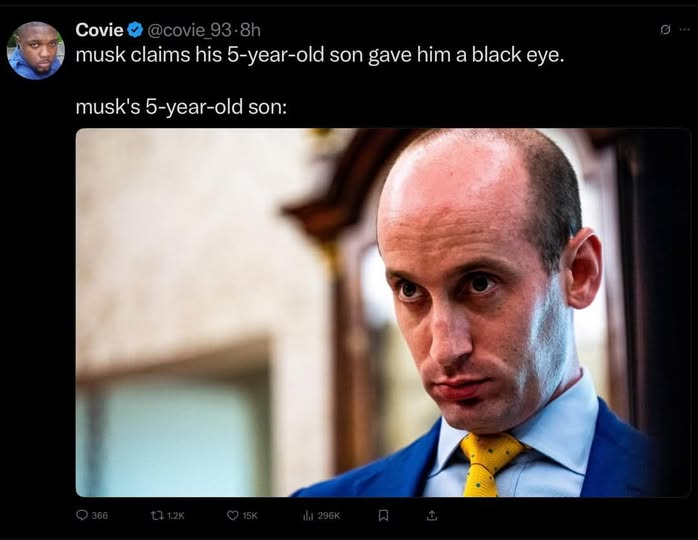Click the 366 replies count
The height and width of the screenshot is (540, 698).
click(100, 516)
